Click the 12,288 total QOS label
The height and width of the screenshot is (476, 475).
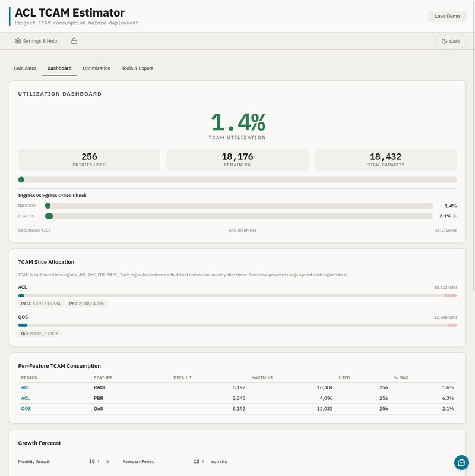(445, 317)
